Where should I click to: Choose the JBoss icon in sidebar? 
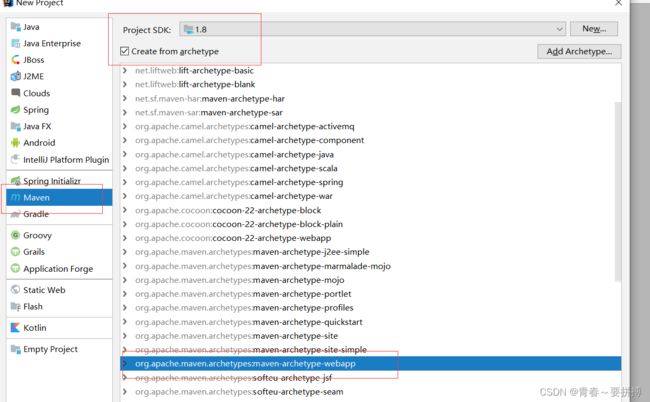(x=16, y=60)
